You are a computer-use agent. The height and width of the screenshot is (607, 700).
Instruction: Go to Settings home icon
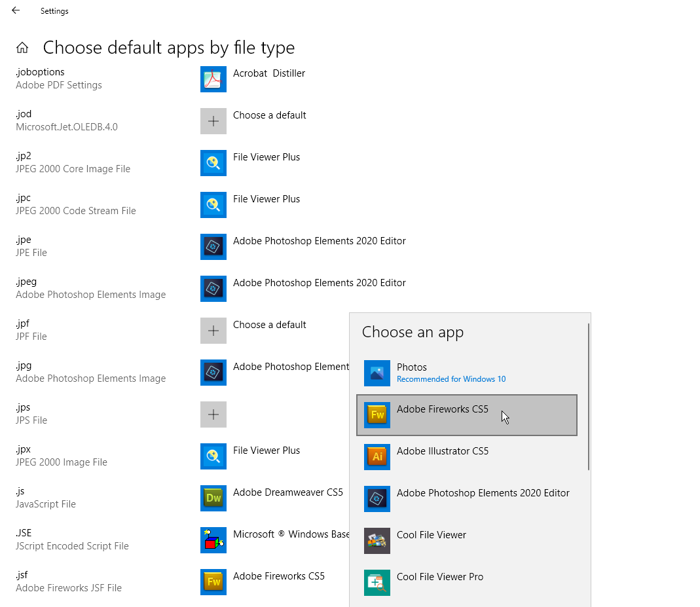point(22,47)
